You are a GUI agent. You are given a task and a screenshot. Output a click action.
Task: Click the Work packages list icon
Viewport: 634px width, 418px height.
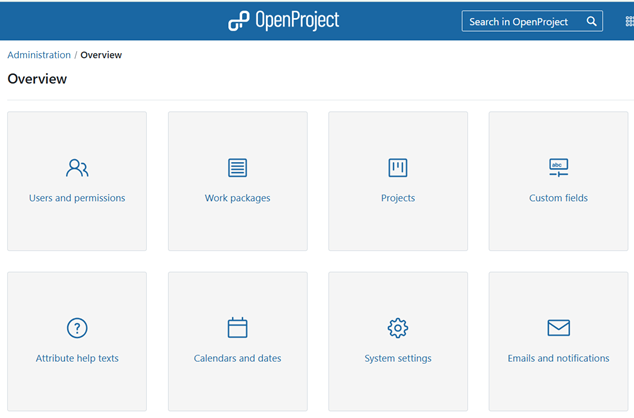tap(237, 168)
